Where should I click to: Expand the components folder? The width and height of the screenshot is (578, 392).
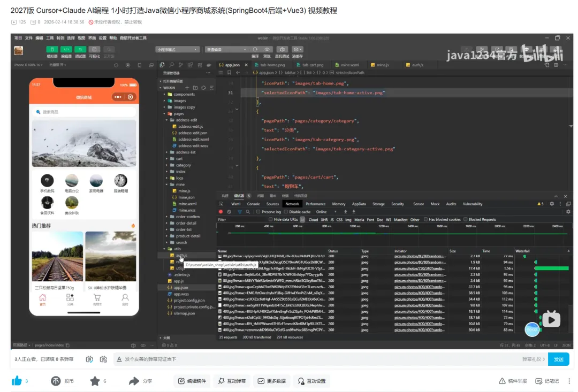pyautogui.click(x=184, y=94)
